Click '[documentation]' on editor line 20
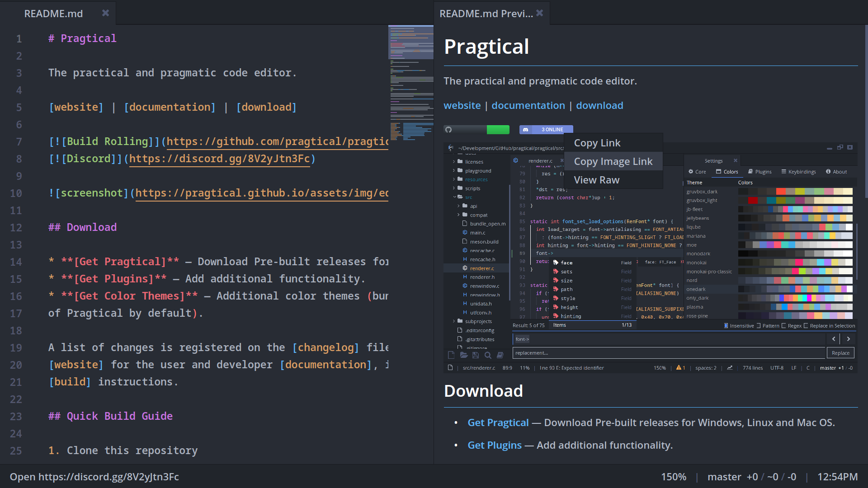The height and width of the screenshot is (488, 868). tap(325, 365)
